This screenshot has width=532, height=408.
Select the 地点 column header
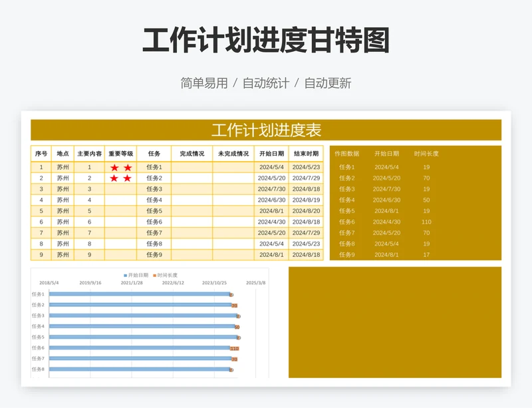tap(63, 154)
